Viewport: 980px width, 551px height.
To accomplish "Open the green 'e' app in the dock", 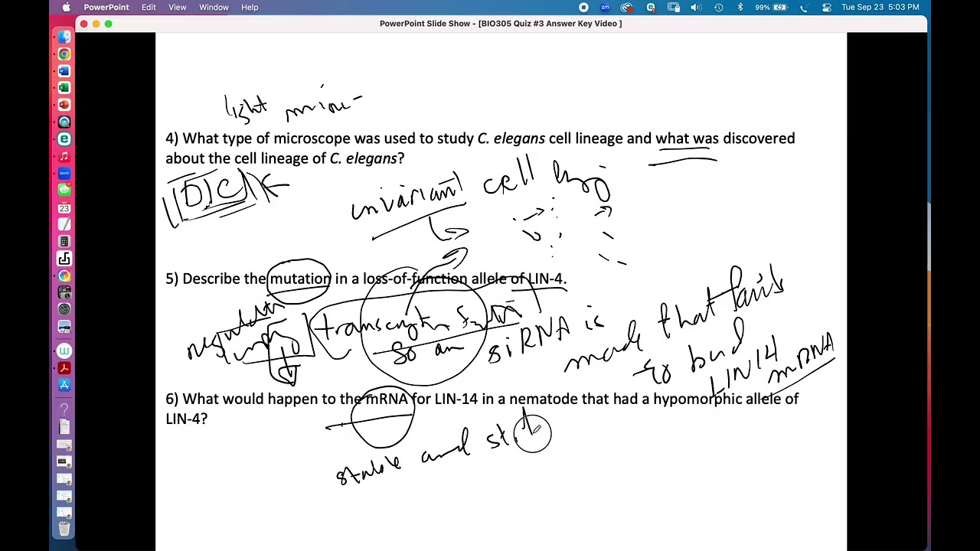I will click(64, 139).
